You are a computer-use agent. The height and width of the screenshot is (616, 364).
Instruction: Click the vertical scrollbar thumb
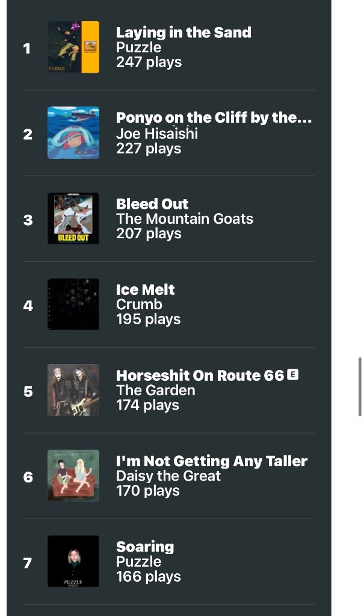pyautogui.click(x=360, y=387)
